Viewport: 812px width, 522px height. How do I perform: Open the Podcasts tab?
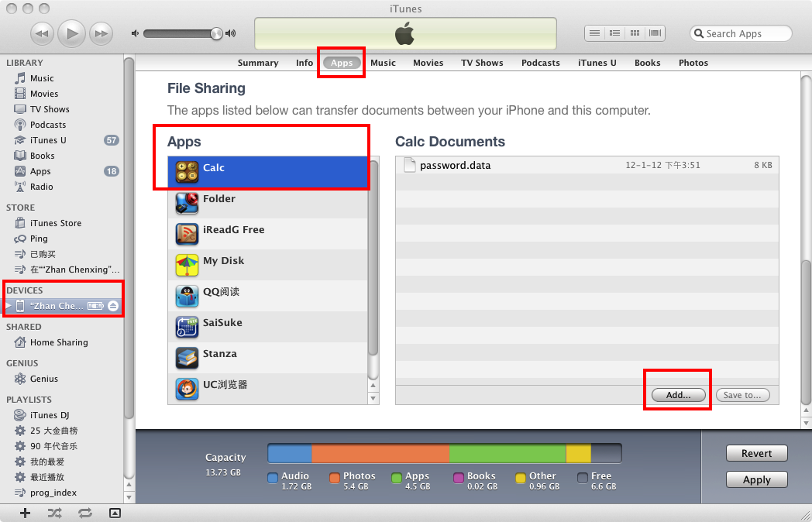(x=541, y=63)
